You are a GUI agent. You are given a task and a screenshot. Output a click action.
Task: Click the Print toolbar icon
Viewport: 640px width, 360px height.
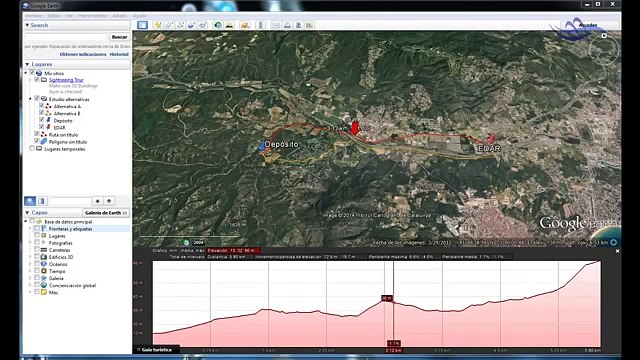pos(287,25)
